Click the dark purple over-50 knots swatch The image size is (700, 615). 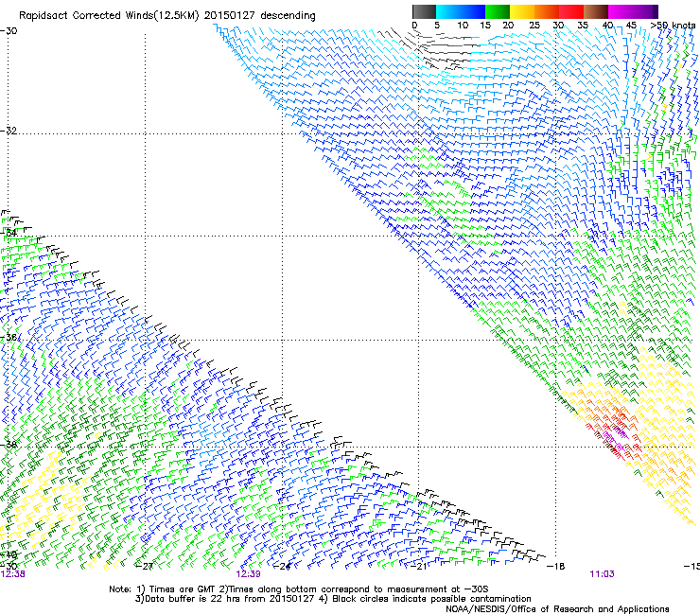coord(655,11)
